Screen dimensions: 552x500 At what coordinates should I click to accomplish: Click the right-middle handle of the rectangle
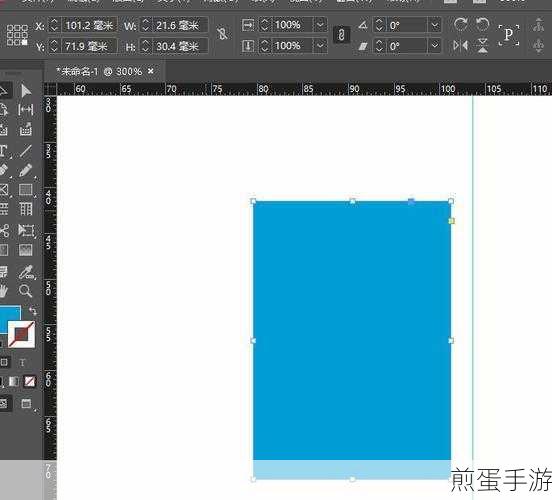tap(451, 340)
